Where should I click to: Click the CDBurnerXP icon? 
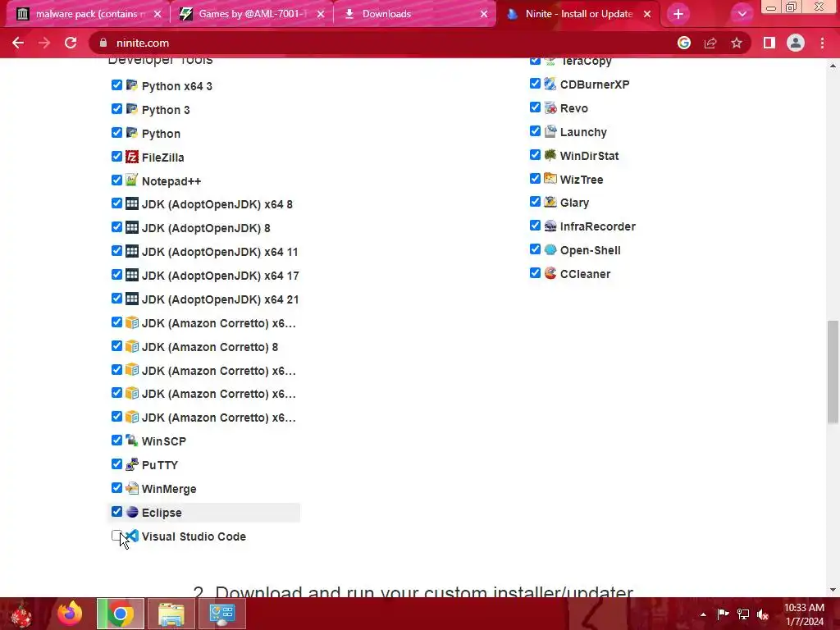point(550,84)
